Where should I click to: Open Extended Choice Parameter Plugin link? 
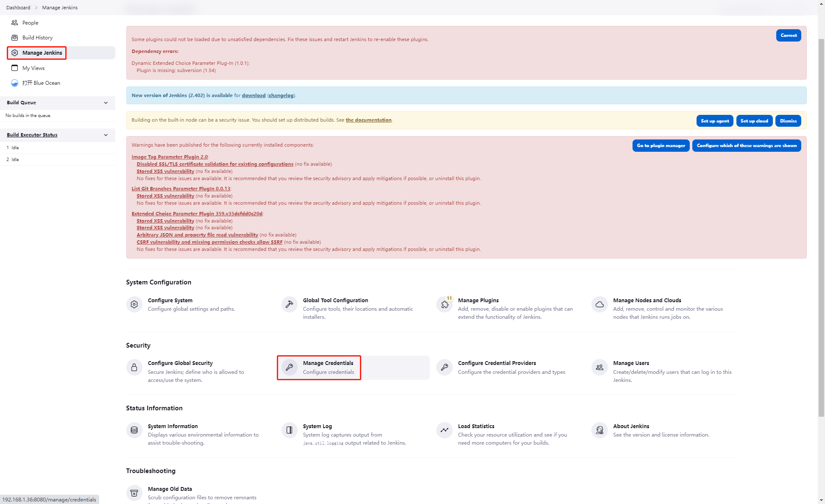point(197,214)
